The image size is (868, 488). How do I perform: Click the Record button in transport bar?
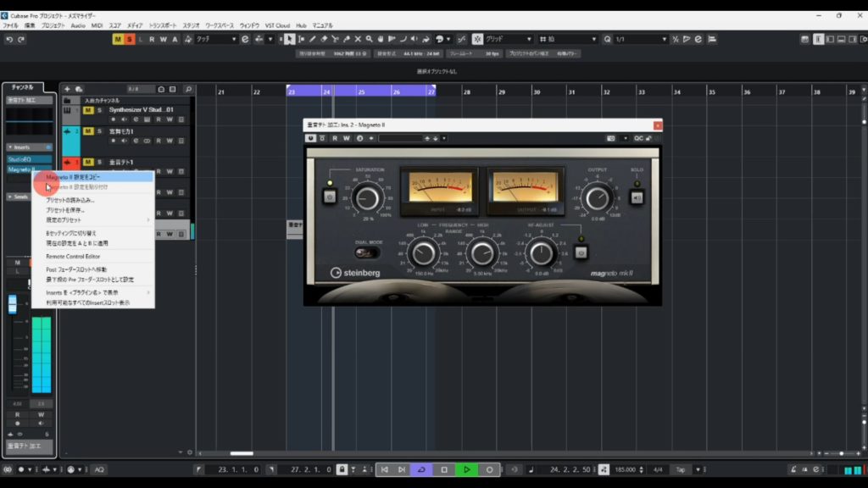point(489,469)
